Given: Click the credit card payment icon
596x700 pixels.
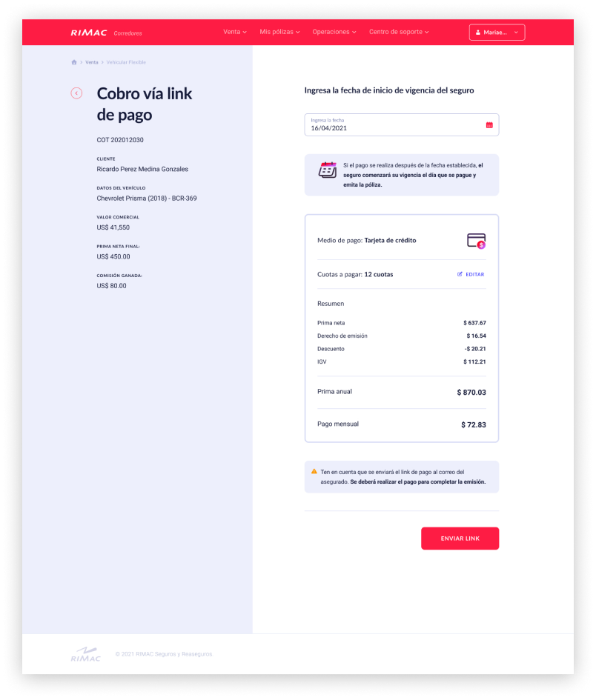Looking at the screenshot, I should coord(476,241).
